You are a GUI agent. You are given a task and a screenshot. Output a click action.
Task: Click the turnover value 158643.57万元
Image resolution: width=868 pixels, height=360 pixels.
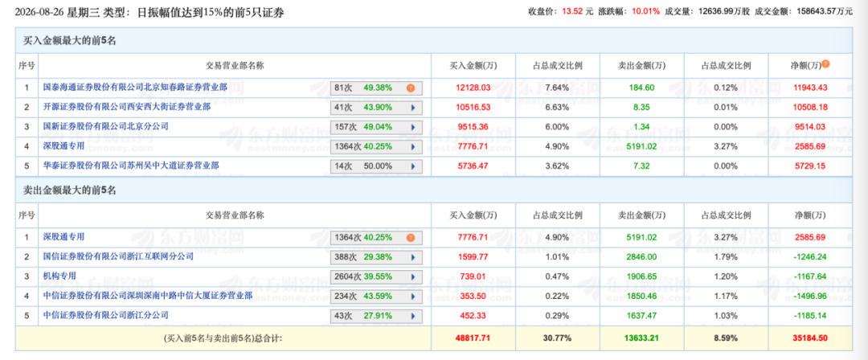coord(823,10)
